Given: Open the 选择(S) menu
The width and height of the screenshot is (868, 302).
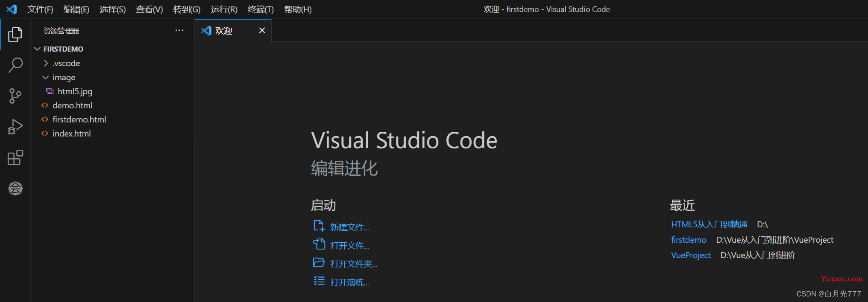Looking at the screenshot, I should tap(113, 9).
